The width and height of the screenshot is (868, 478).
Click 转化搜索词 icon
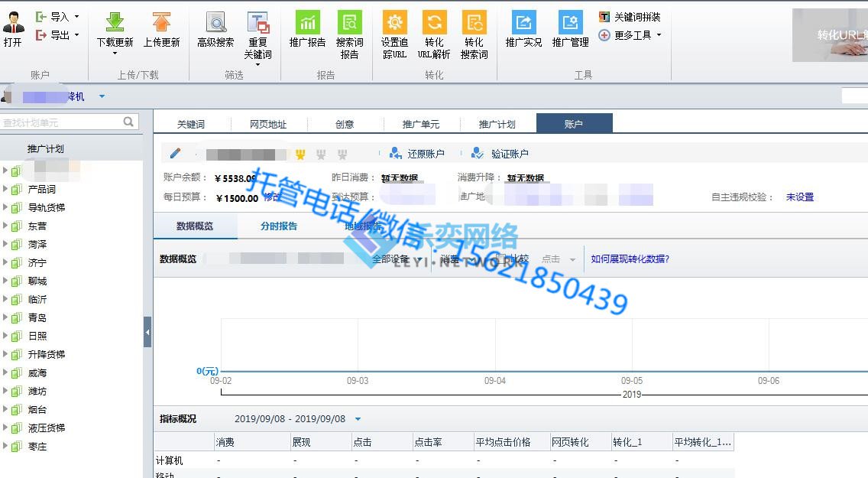[x=474, y=22]
